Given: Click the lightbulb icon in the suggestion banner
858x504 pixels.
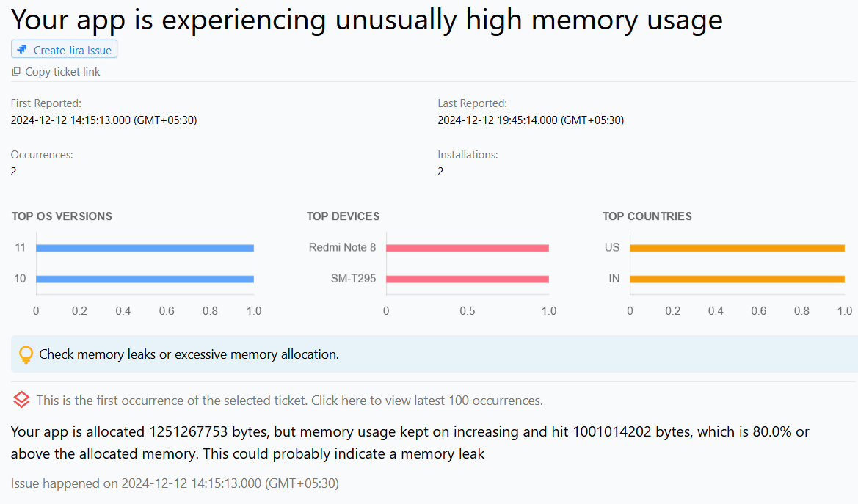Looking at the screenshot, I should click(x=26, y=354).
